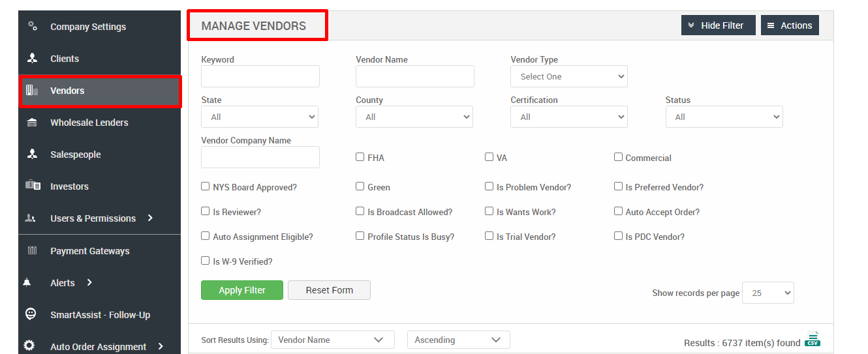Click the Alerts bell icon
868x354 pixels.
27,282
